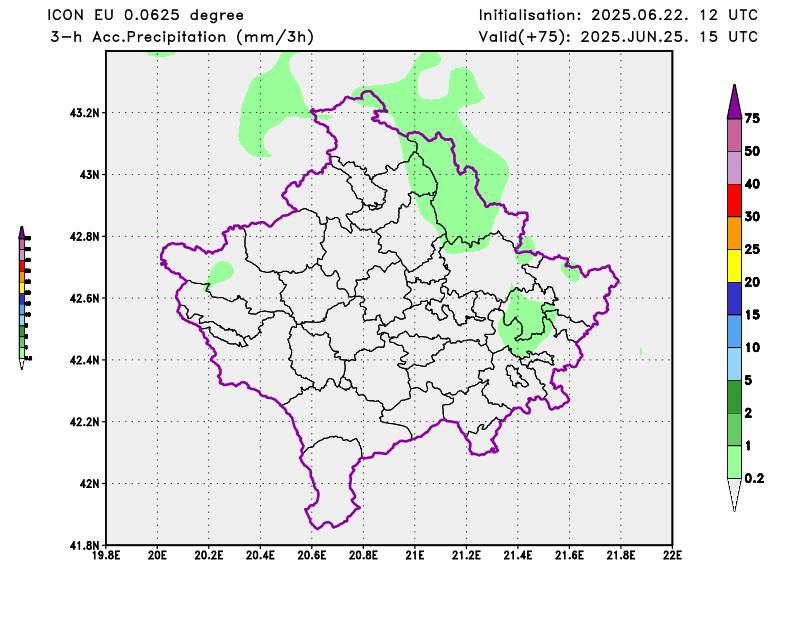Pick the orange 25–30 mm legend swatch
The width and height of the screenshot is (800, 618).
(x=734, y=233)
